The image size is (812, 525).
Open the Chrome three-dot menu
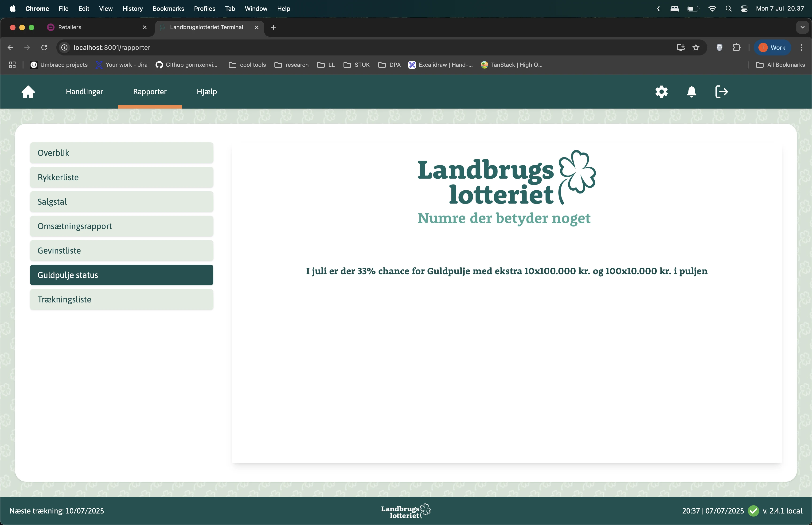point(801,48)
